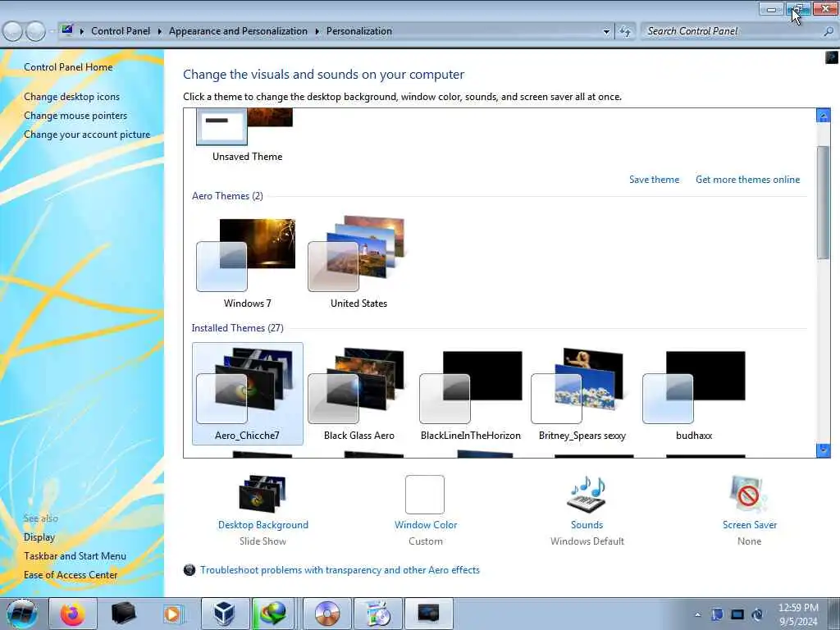
Task: Open Get more themes online
Action: 747,180
